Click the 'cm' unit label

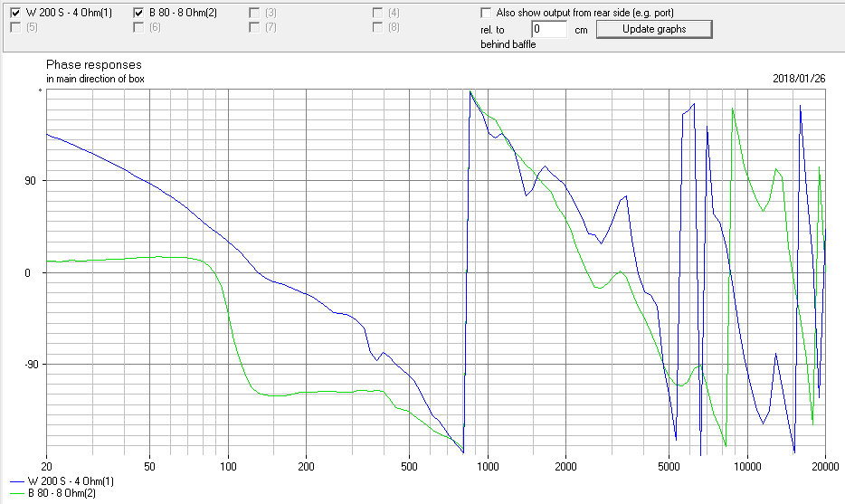pyautogui.click(x=581, y=30)
